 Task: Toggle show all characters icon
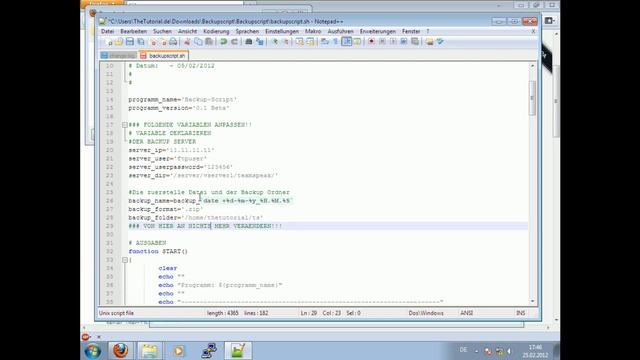coord(335,42)
